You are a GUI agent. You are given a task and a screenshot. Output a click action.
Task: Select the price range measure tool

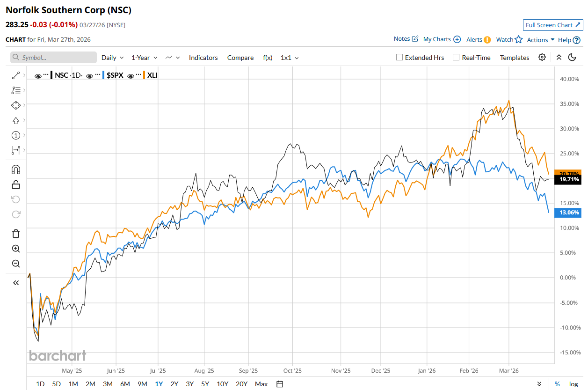pos(16,150)
